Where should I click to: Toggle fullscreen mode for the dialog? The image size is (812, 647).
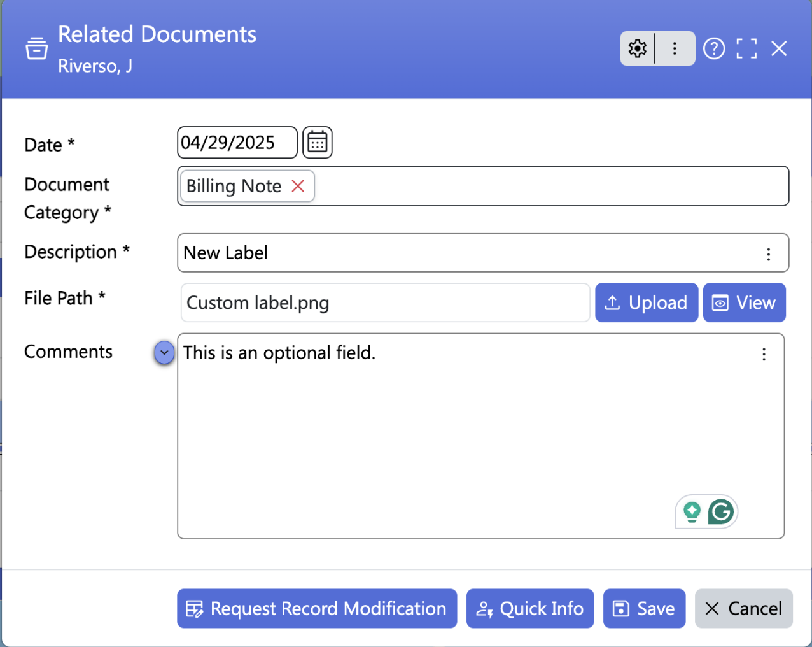coord(746,48)
